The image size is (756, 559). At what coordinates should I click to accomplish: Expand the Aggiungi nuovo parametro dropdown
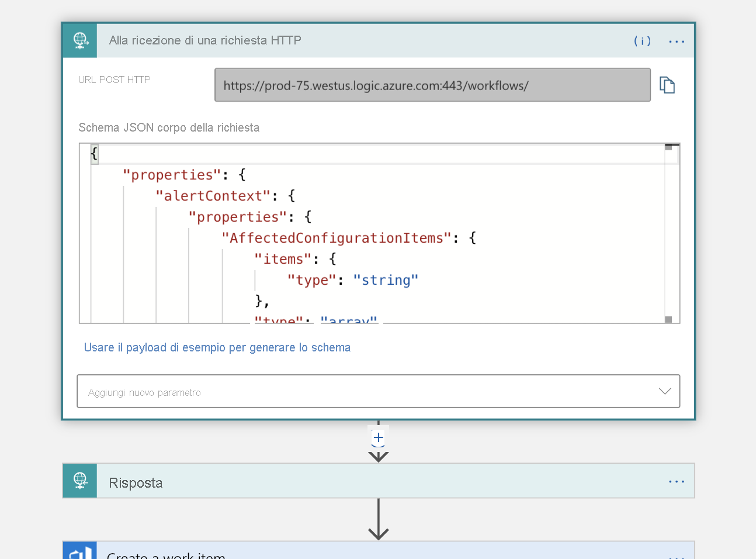tap(664, 391)
